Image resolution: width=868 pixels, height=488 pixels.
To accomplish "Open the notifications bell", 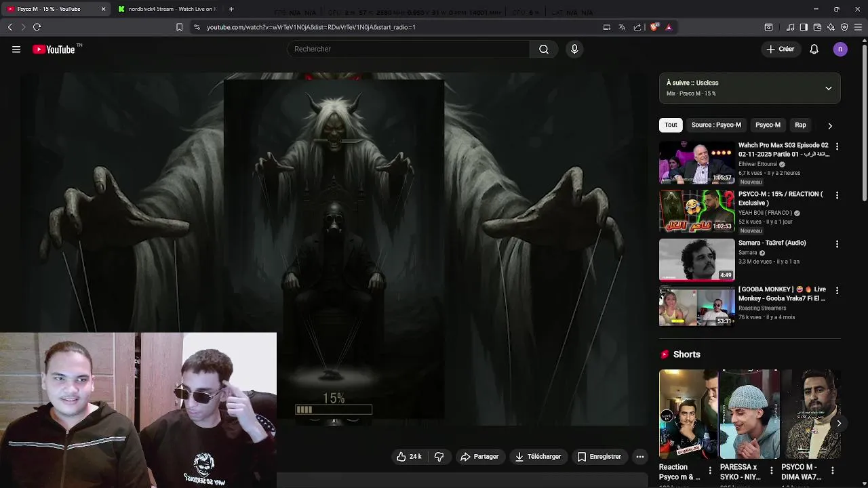I will pyautogui.click(x=814, y=49).
